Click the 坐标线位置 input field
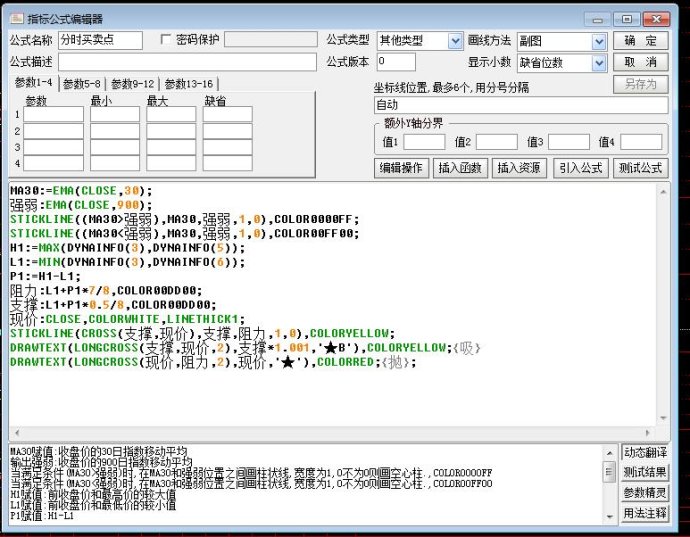690x537 pixels. tap(520, 105)
